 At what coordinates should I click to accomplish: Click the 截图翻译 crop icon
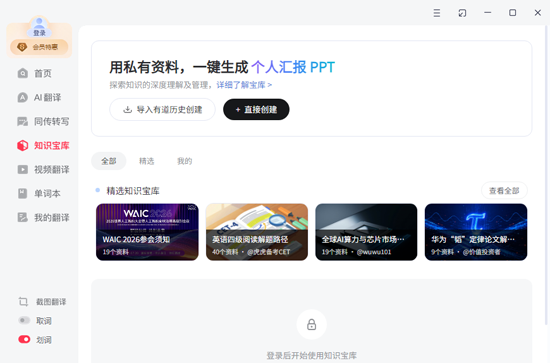pyautogui.click(x=24, y=302)
